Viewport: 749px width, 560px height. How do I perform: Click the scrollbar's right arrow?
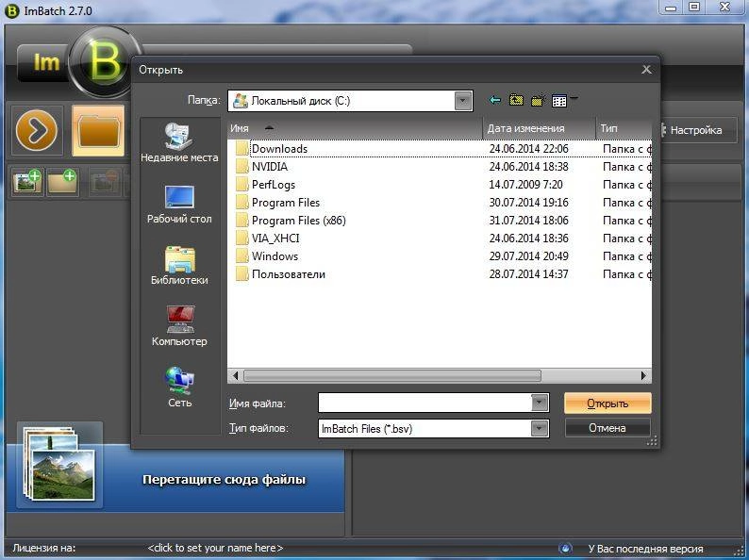[644, 376]
